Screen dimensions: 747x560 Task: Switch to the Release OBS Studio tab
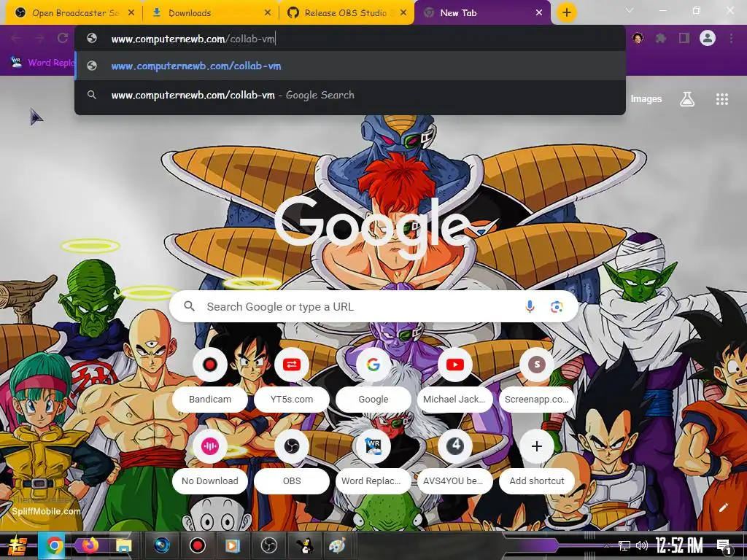(347, 13)
